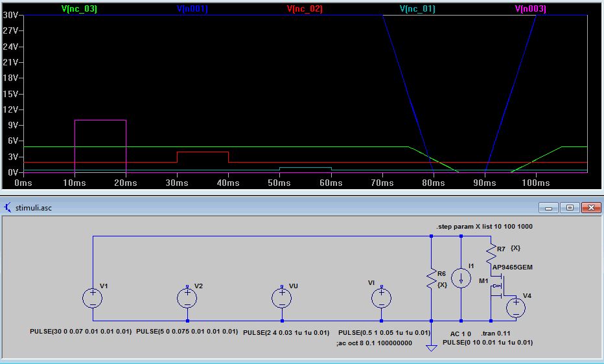Click resistor R7 symbol
Screen dimensions: 604x364
pyautogui.click(x=491, y=252)
